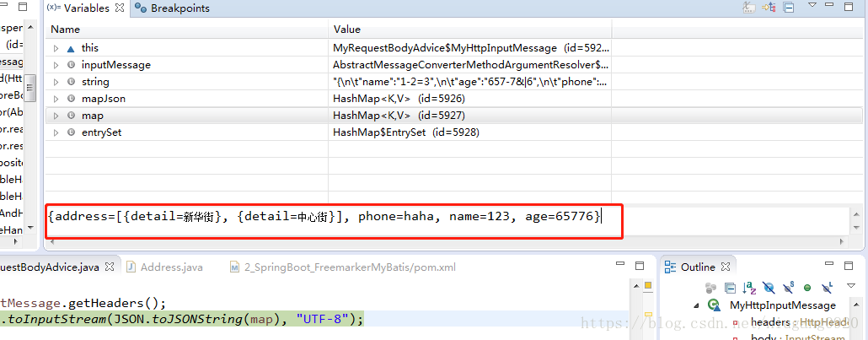
Task: Select the Outline tab
Action: 690,267
